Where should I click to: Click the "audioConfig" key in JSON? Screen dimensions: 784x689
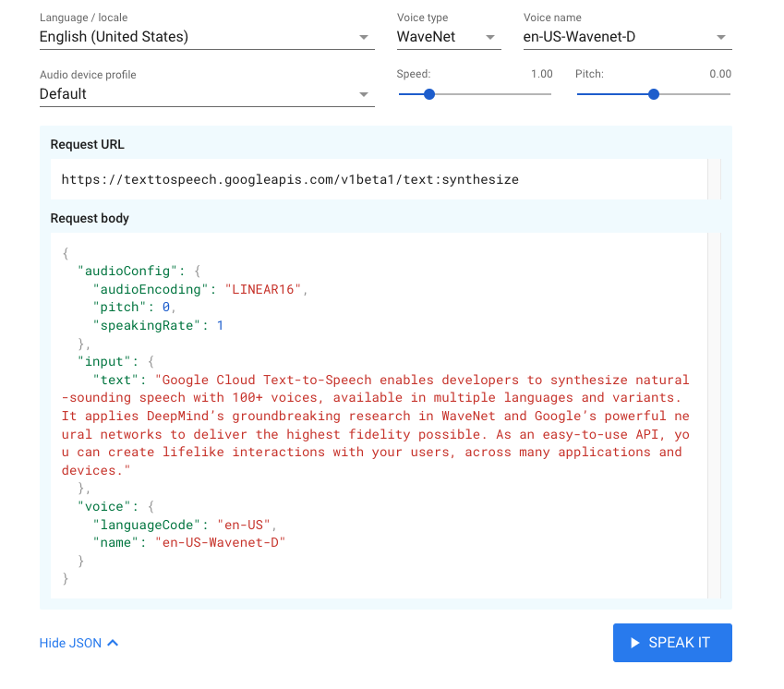127,271
